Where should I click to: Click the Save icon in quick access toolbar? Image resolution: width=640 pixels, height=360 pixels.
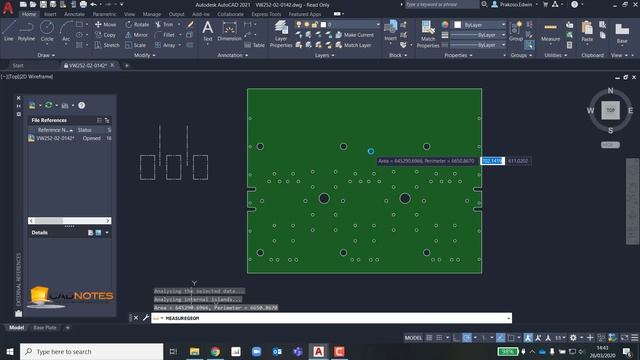pos(43,4)
